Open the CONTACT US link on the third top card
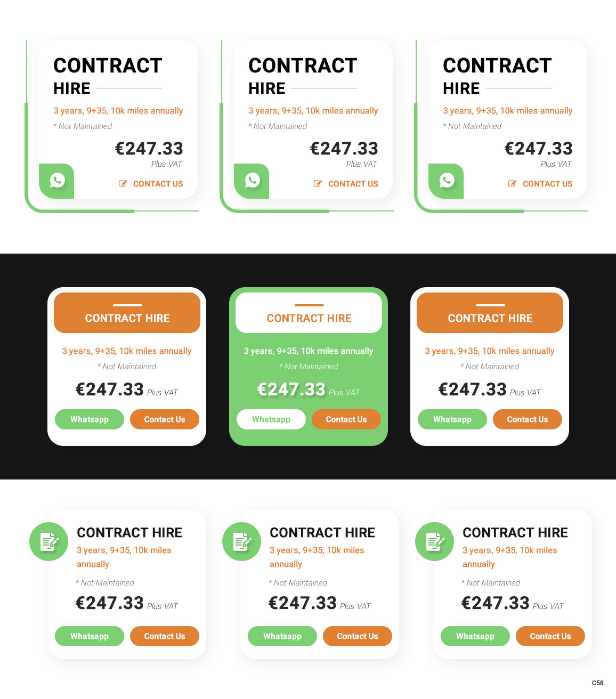 547,183
